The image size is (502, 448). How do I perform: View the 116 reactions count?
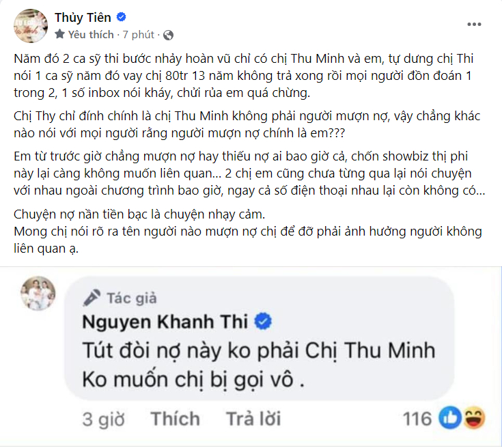point(416,418)
